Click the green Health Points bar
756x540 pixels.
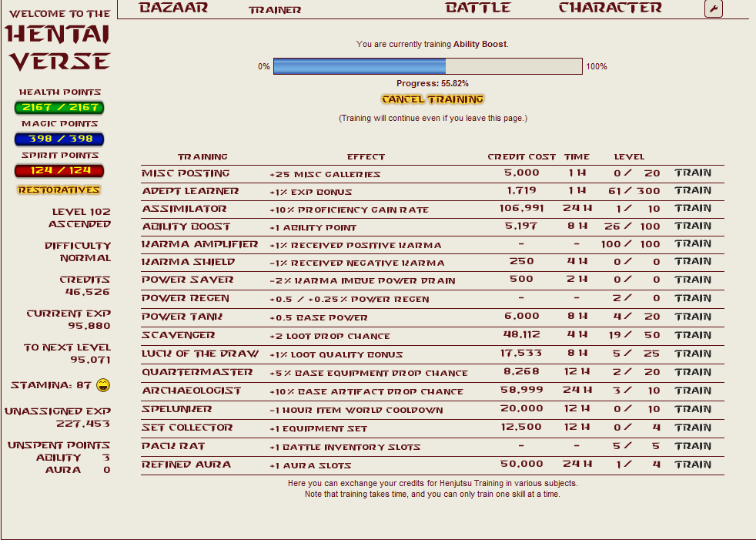click(59, 108)
